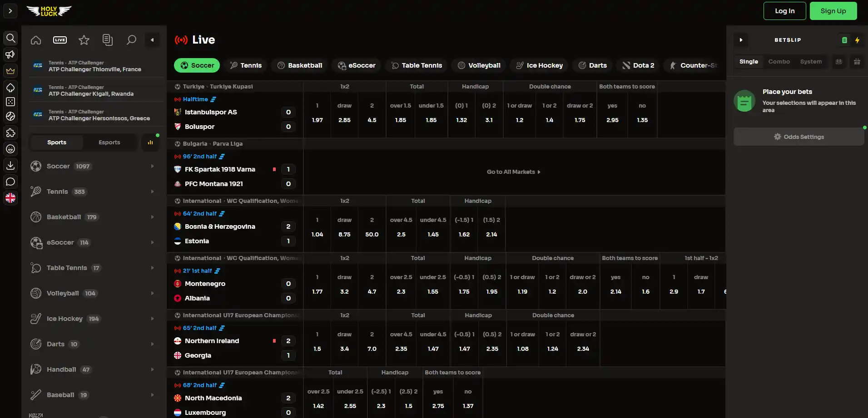The image size is (868, 418).
Task: Go to sportsbook home icon
Action: (x=36, y=40)
